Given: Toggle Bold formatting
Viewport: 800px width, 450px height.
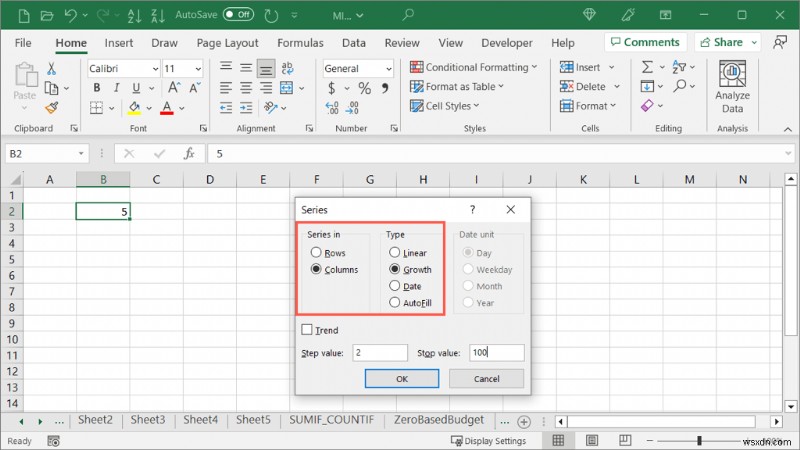Looking at the screenshot, I should coord(96,88).
